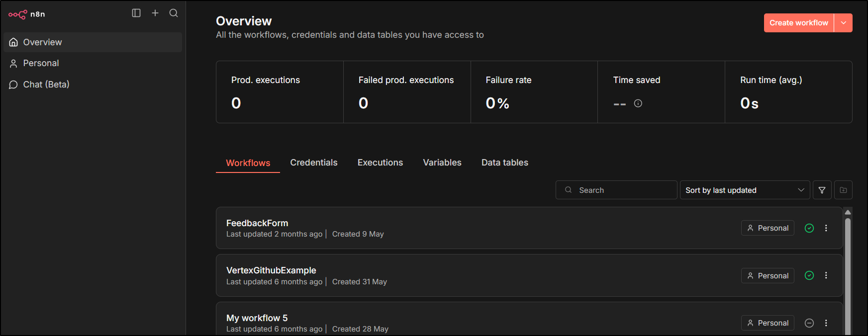868x336 pixels.
Task: Open the workflow filters funnel icon
Action: 822,190
